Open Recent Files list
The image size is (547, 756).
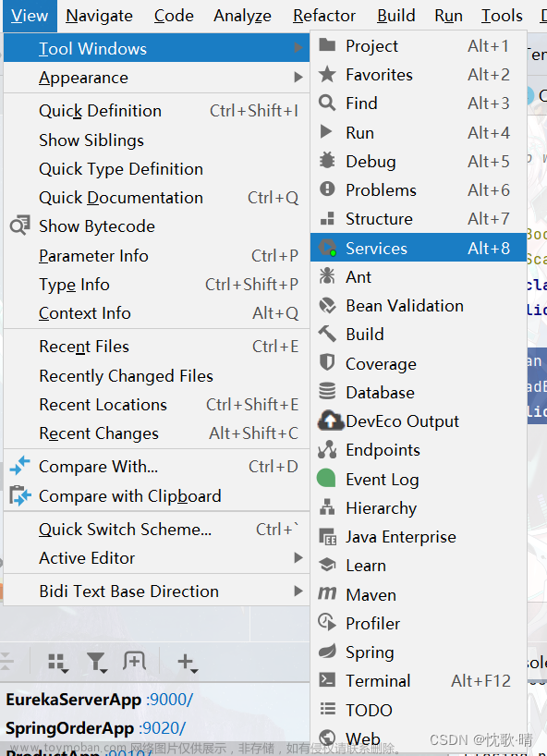[x=157, y=347]
